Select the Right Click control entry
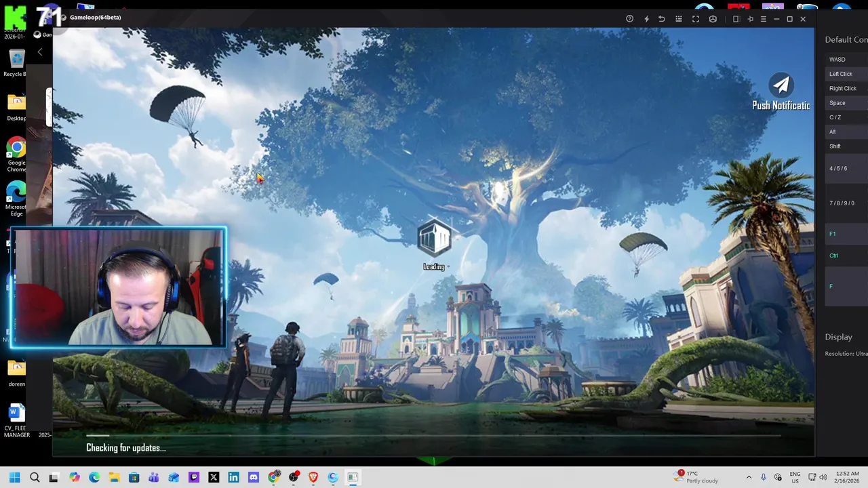This screenshot has width=868, height=488. pos(846,88)
